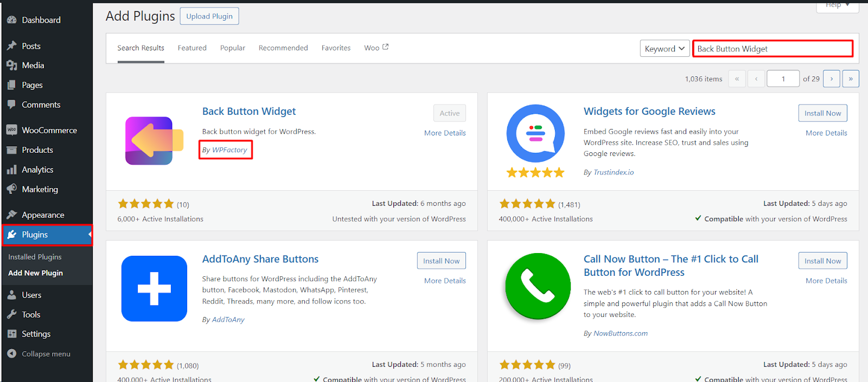
Task: Jump to last results page arrow
Action: [851, 79]
